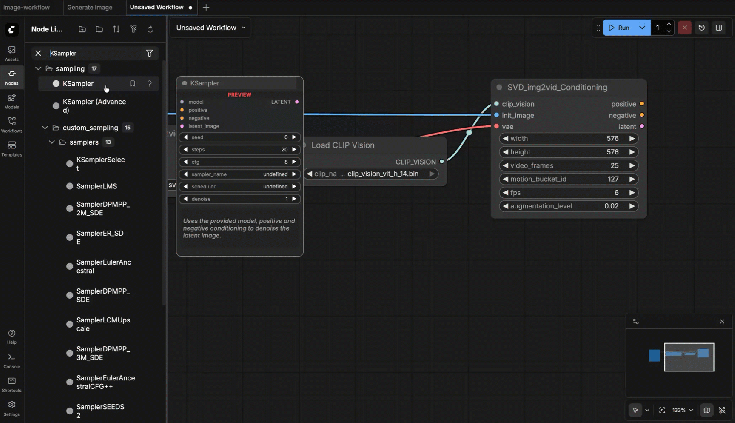Click the Run button

pyautogui.click(x=619, y=28)
